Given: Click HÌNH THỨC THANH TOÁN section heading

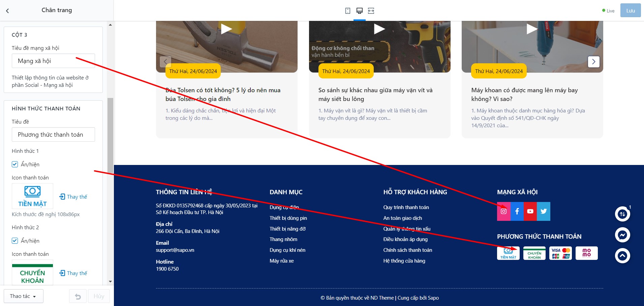Looking at the screenshot, I should click(46, 109).
